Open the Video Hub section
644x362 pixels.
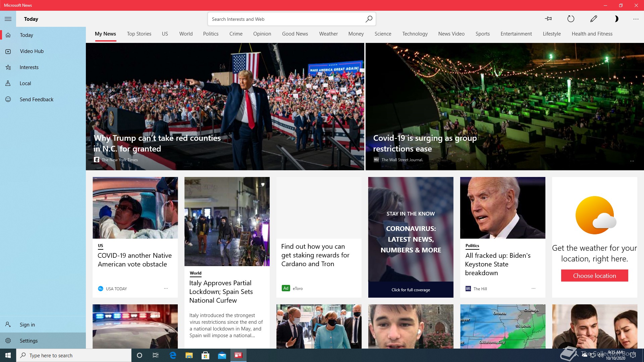pos(43,51)
